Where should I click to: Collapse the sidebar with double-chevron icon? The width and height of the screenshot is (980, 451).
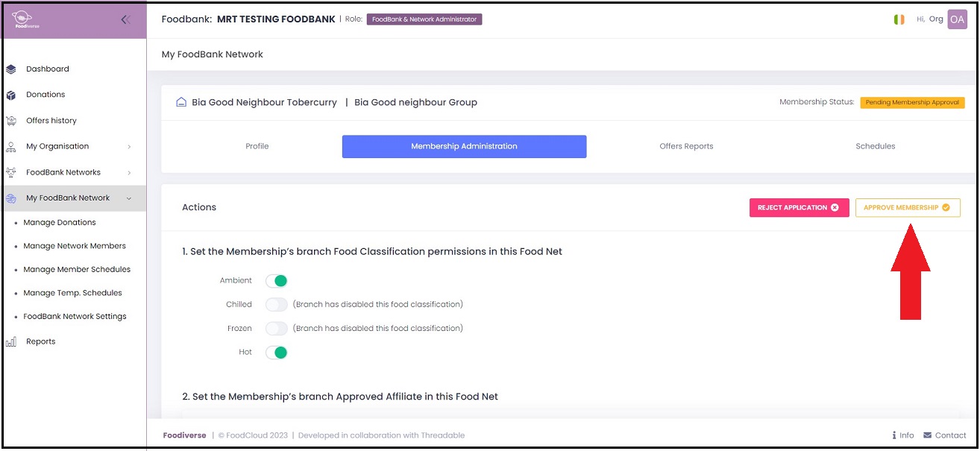[126, 20]
